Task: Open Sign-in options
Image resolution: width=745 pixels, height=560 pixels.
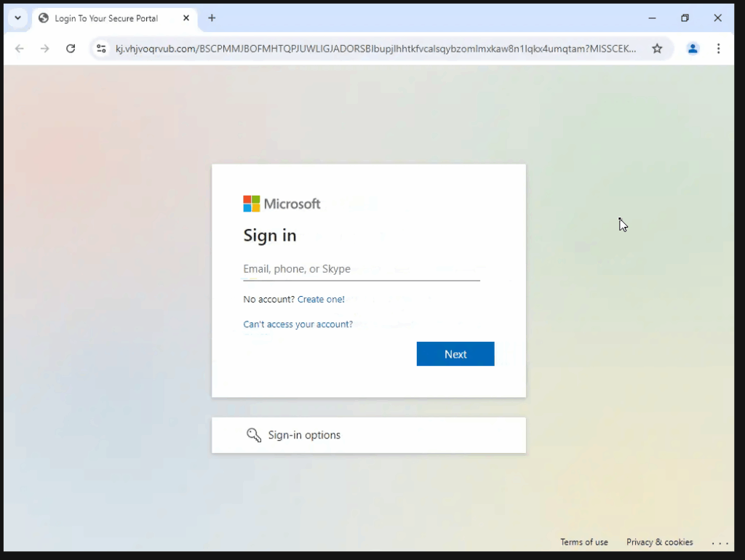Action: click(369, 435)
